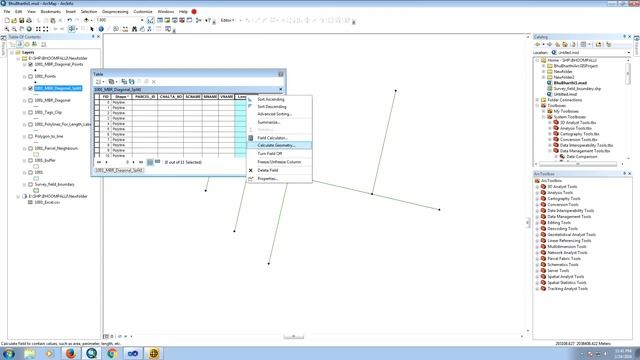Viewport: 640px width, 360px height.
Task: Expand Spatial Analyst Tools in ArcToolbox
Action: pos(538,277)
